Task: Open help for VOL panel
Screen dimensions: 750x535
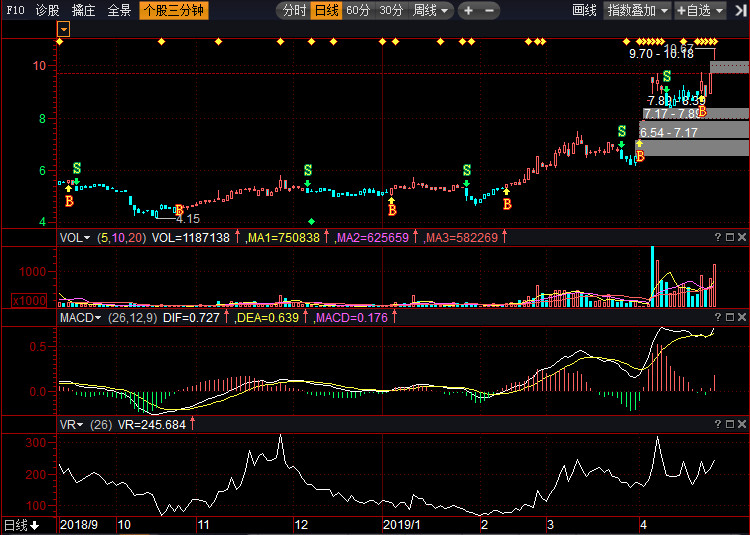Action: coord(717,237)
